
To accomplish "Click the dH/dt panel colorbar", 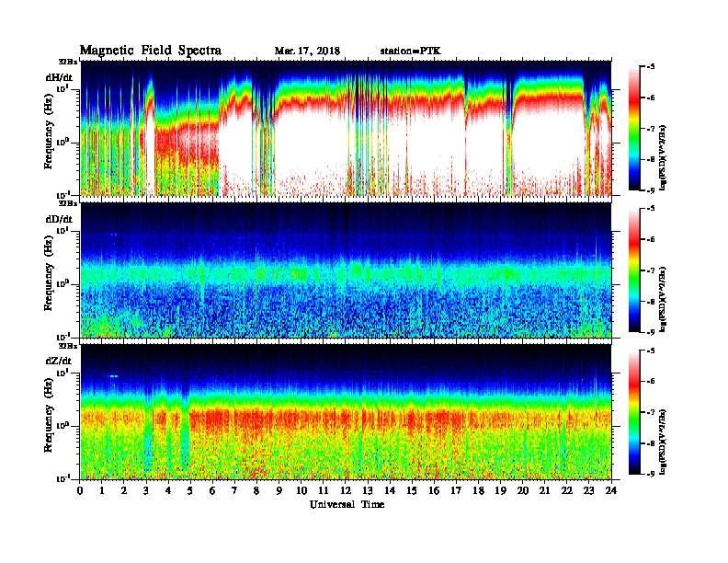I will 633,128.
